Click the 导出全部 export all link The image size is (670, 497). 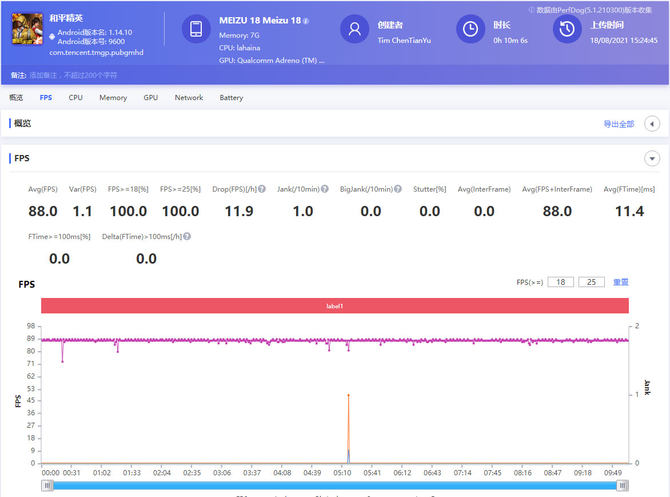618,124
